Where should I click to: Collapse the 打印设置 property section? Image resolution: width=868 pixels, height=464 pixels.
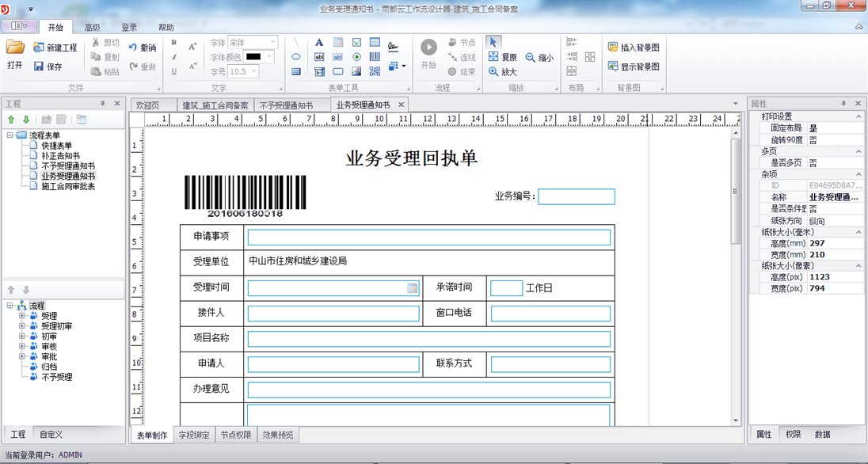pyautogui.click(x=858, y=116)
